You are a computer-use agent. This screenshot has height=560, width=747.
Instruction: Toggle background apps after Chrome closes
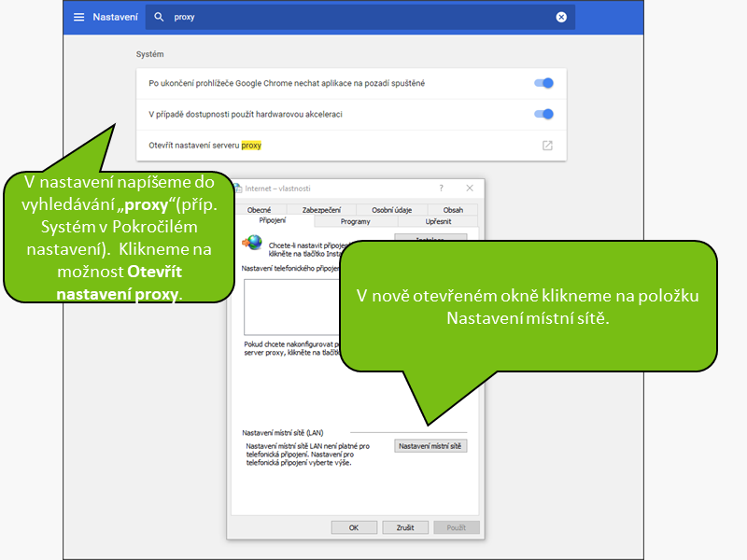543,83
